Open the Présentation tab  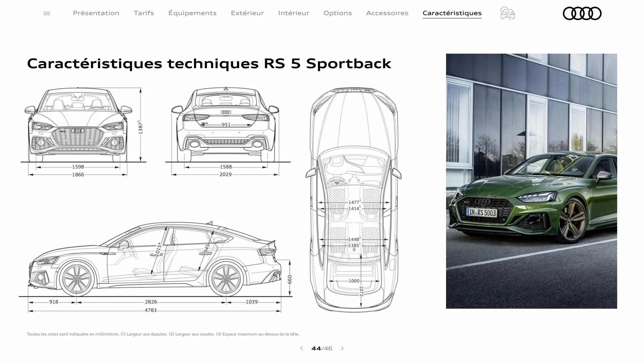tap(96, 13)
